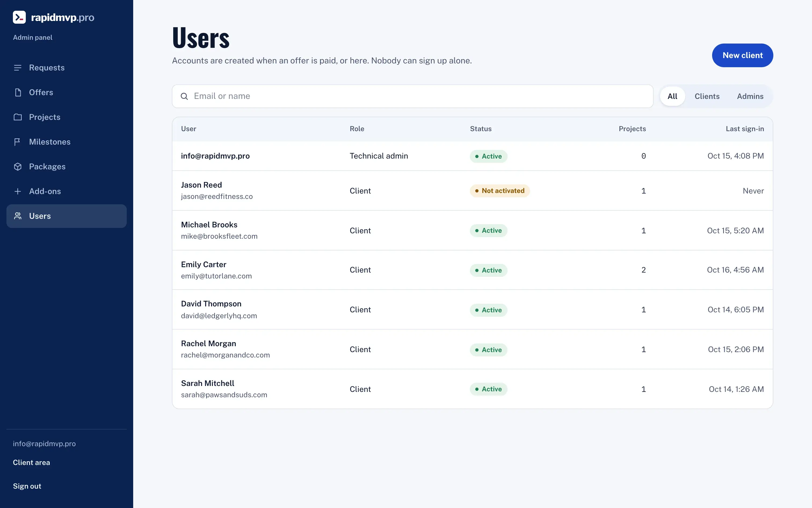
Task: Click the Packages box icon
Action: (x=18, y=167)
